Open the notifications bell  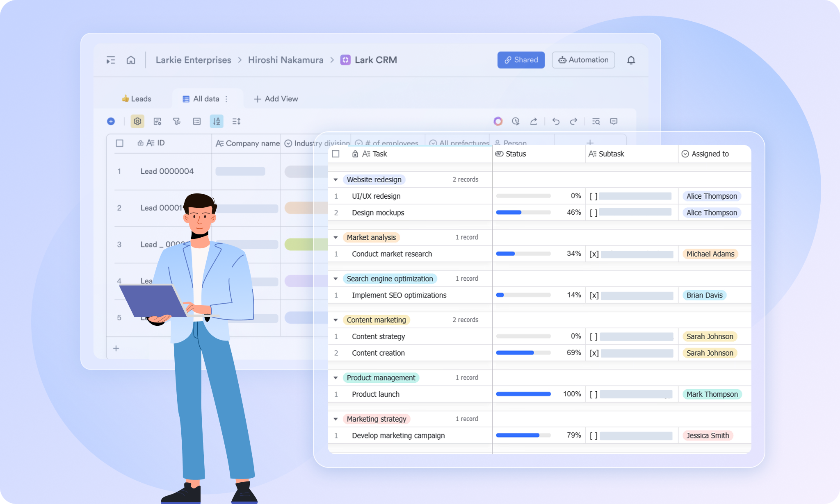coord(631,60)
